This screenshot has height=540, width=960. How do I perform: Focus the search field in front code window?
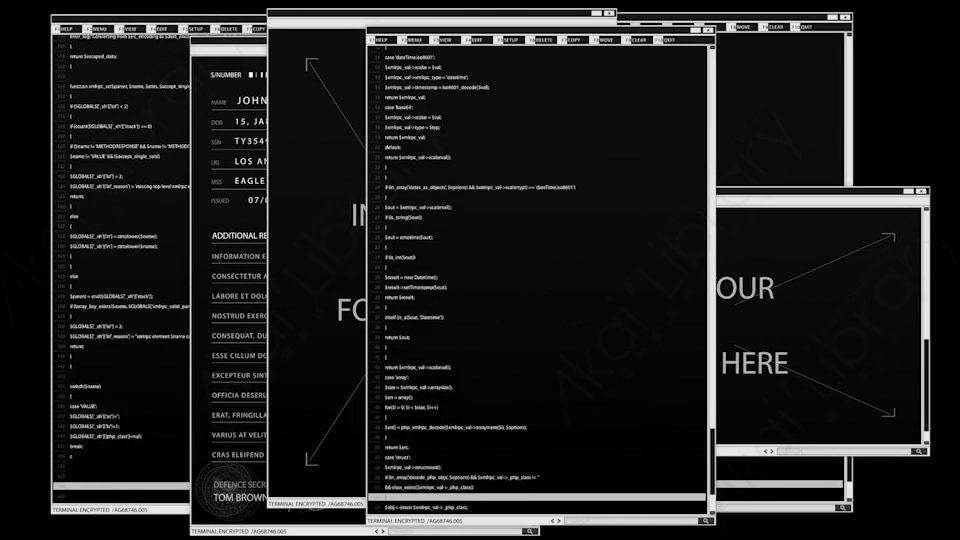click(631, 521)
